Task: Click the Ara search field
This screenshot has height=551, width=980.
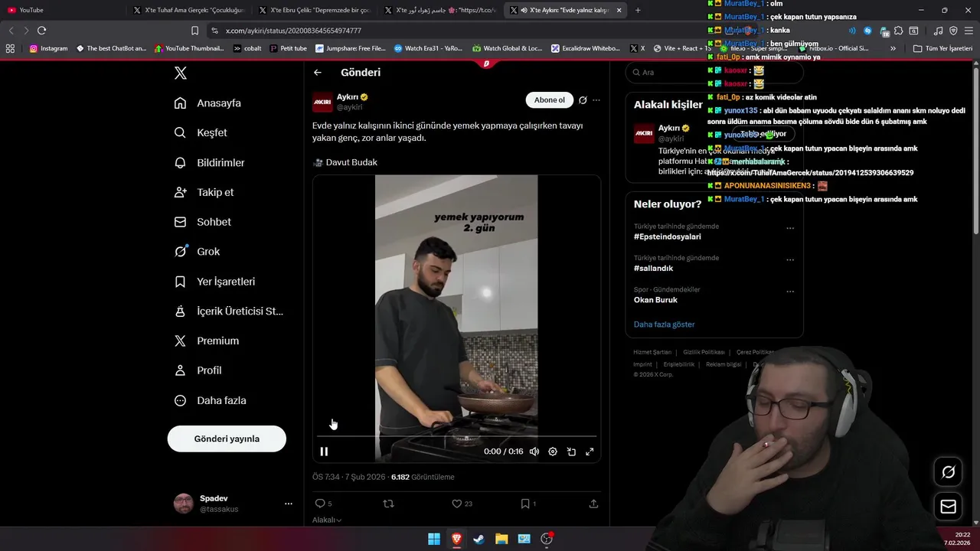Action: pos(714,73)
